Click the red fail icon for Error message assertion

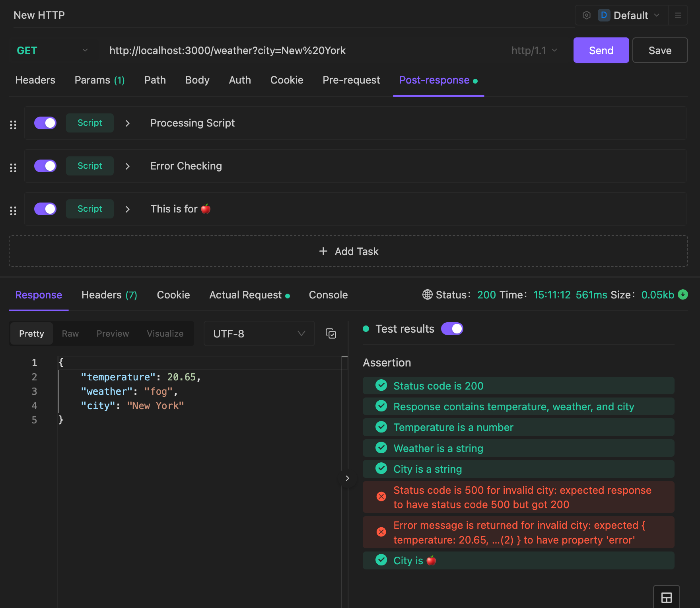[381, 532]
